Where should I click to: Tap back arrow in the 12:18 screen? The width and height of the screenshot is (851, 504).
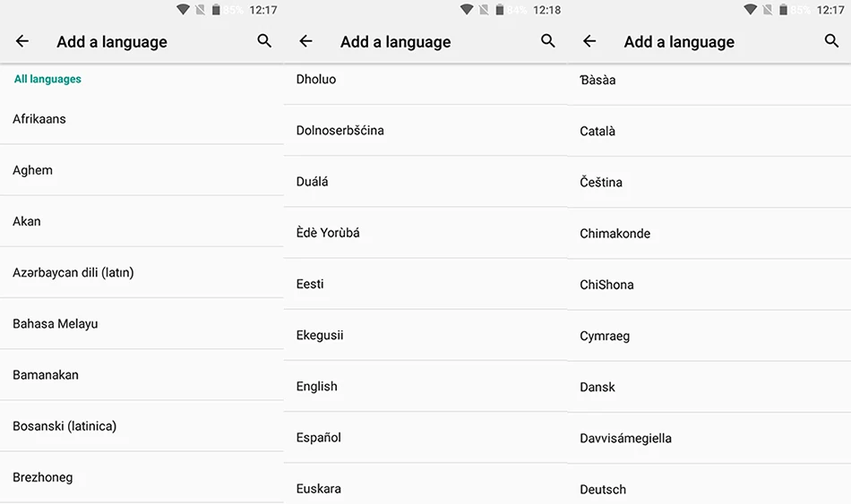click(305, 41)
